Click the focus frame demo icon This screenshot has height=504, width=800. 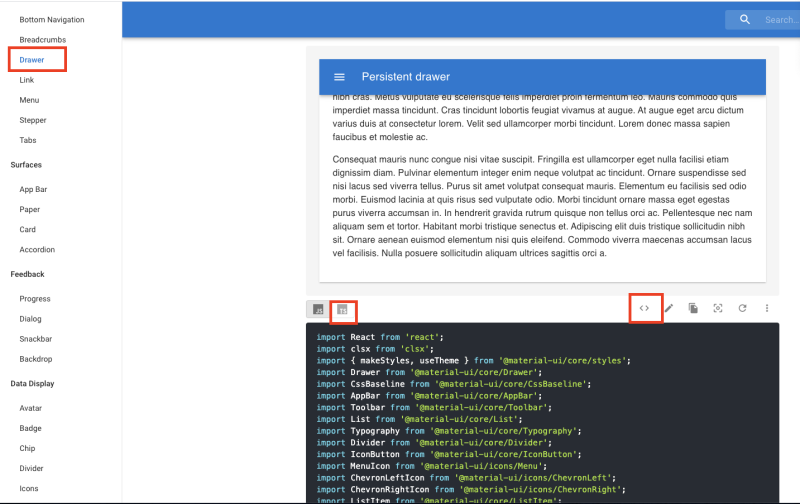click(718, 308)
